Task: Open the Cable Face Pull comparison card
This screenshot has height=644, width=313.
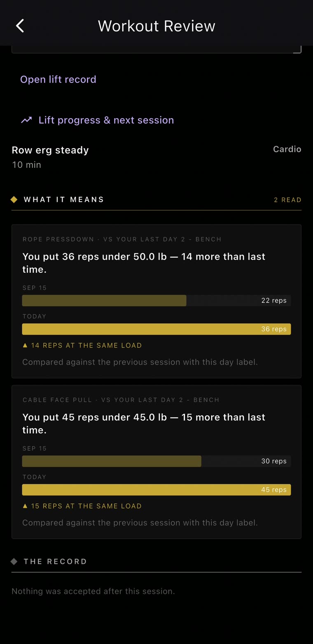Action: pyautogui.click(x=156, y=462)
